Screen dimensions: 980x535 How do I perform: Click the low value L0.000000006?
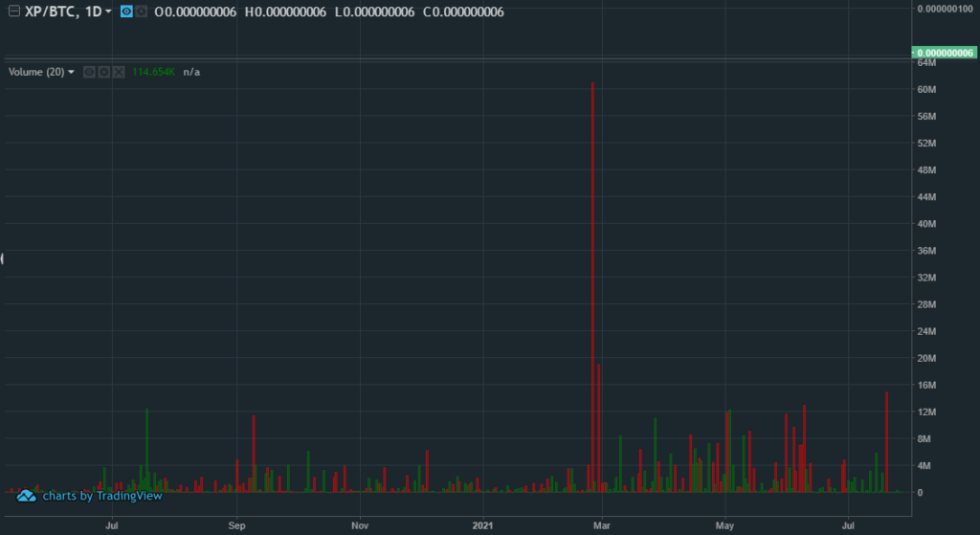[x=374, y=11]
